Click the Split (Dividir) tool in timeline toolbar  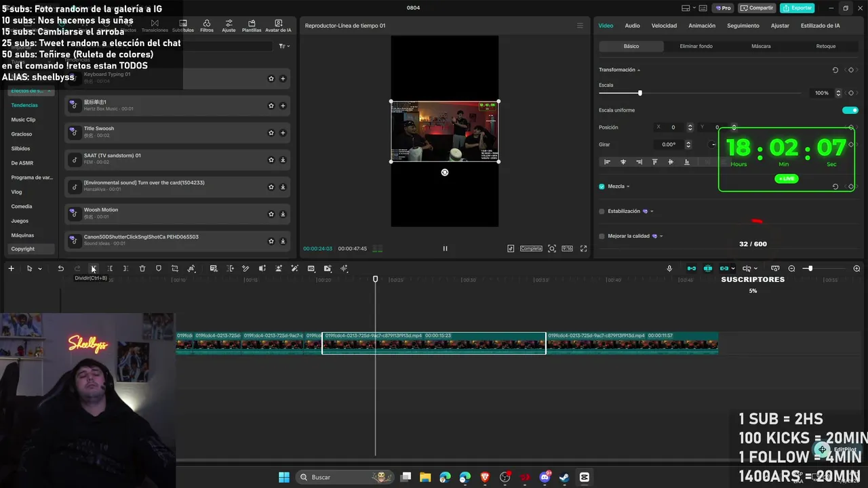(94, 268)
